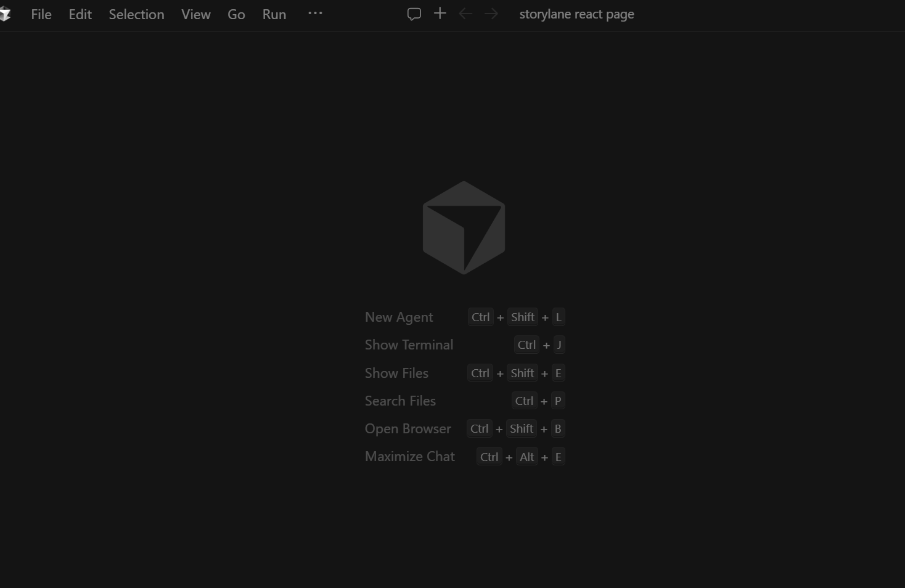Click the Maximize Chat shortcut label

click(x=409, y=456)
